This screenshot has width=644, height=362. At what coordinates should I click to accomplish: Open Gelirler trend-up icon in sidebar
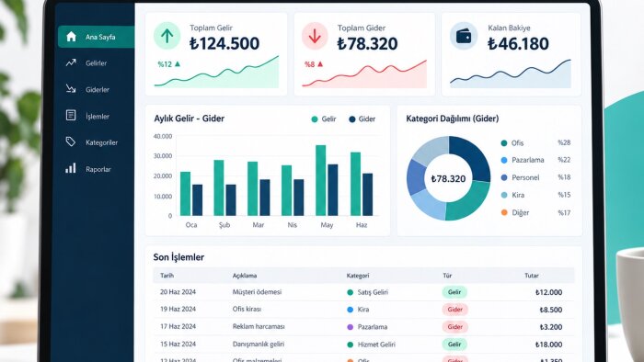pos(71,62)
